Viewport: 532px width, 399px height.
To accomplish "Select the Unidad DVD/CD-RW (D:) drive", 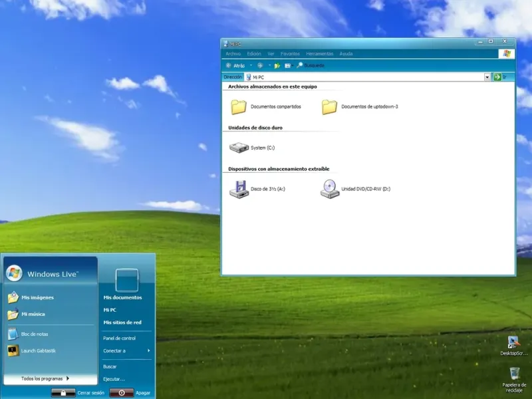I will click(355, 189).
